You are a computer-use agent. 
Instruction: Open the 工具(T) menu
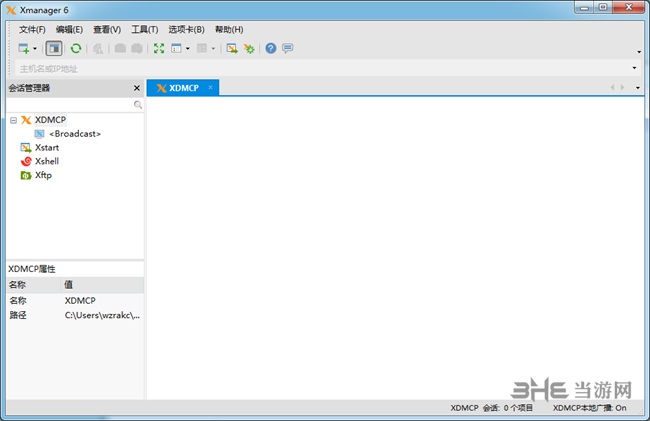tap(145, 29)
